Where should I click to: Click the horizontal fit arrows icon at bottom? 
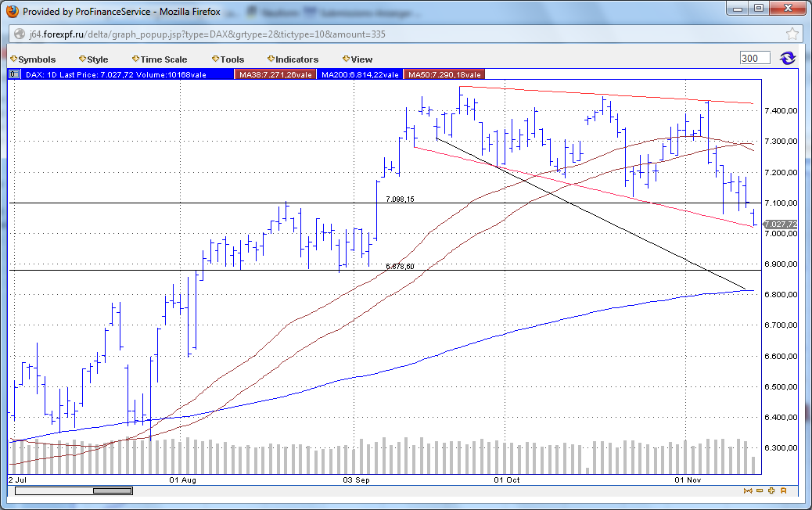coord(747,491)
